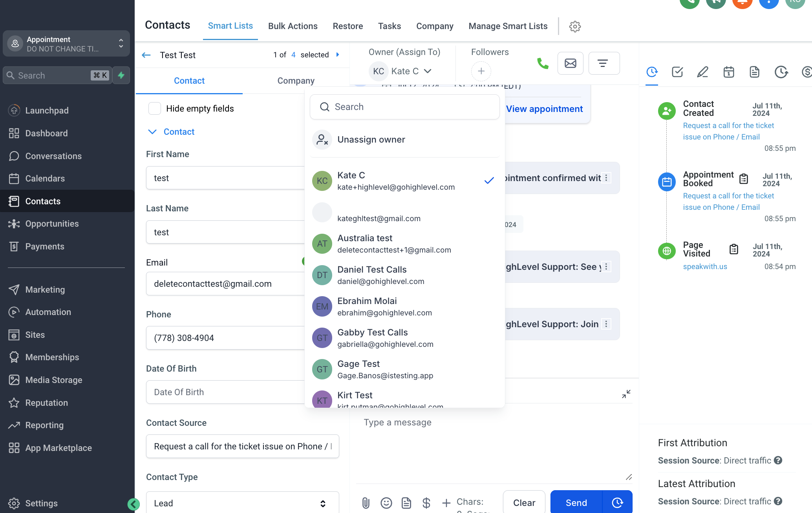Screen dimensions: 812x513
Task: Click the paperclip attachment icon
Action: click(366, 503)
